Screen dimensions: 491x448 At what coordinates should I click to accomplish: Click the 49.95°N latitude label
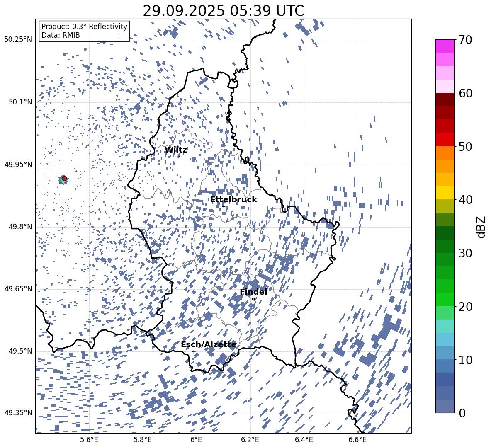tap(18, 164)
